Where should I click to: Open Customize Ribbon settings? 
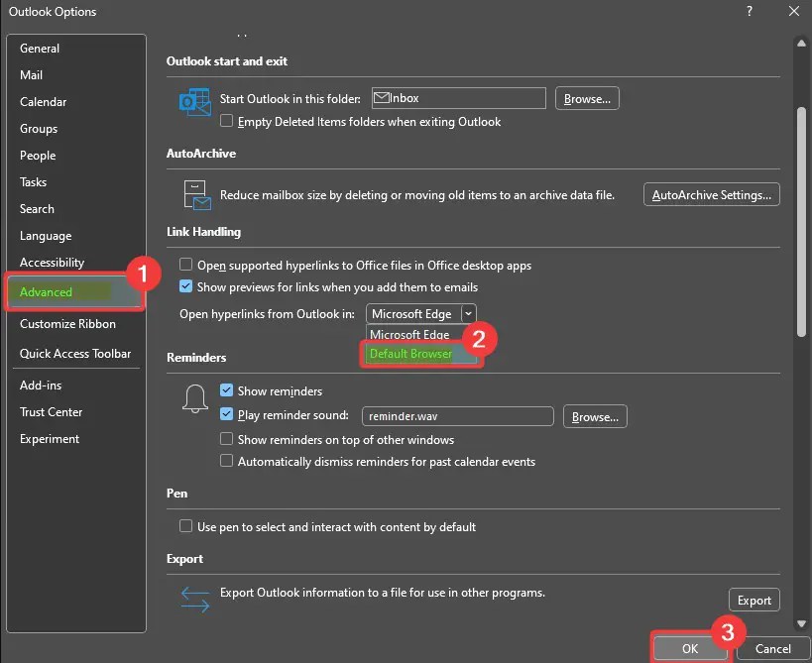(x=67, y=324)
